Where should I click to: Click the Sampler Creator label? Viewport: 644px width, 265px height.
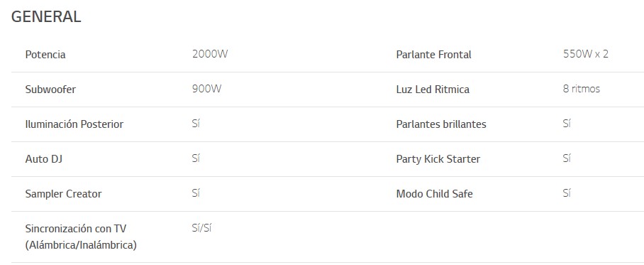click(x=63, y=194)
